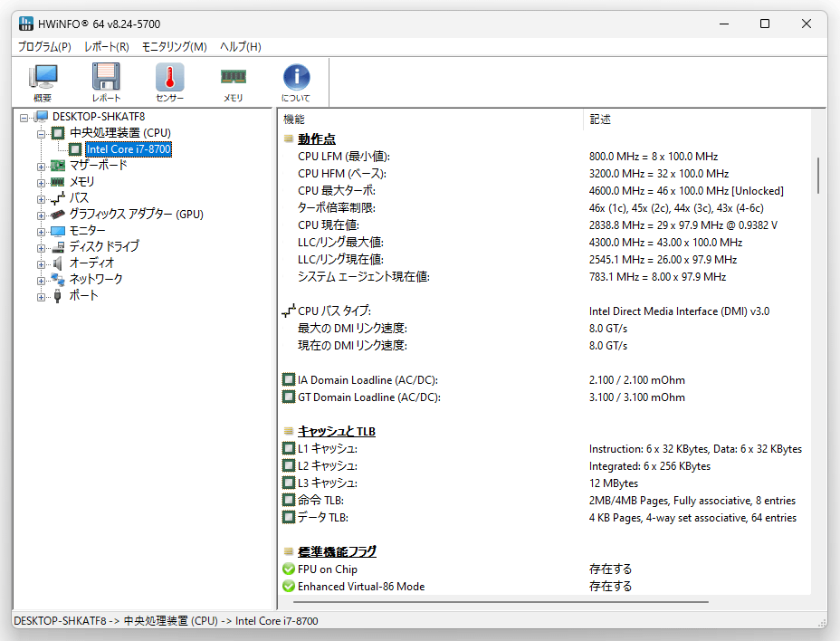
Task: Expand the バス tree node
Action: click(x=42, y=199)
